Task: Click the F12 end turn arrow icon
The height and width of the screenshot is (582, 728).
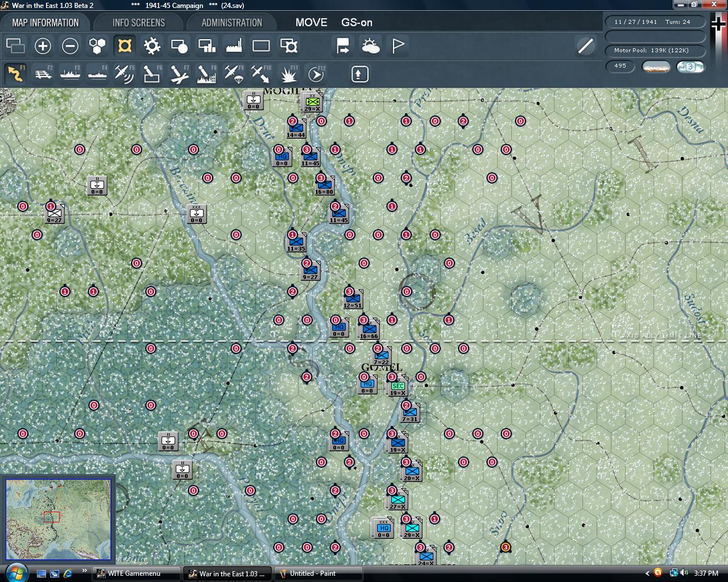Action: (x=316, y=74)
